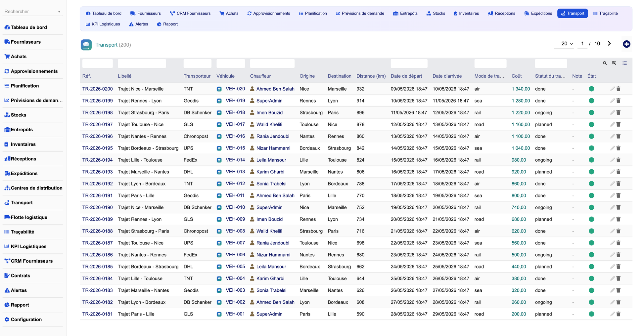Open Rapport top tab

167,24
